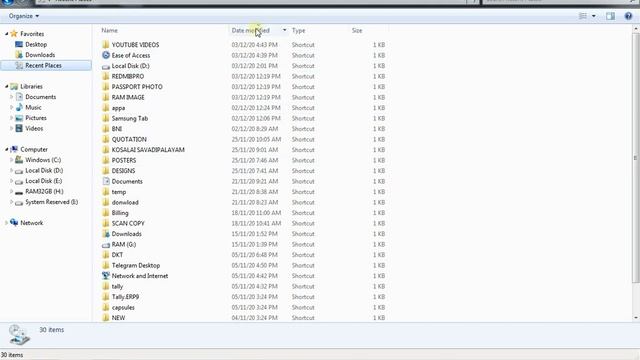Click RAM (G:) drive shortcut icon
The image size is (640, 360).
pyautogui.click(x=106, y=245)
